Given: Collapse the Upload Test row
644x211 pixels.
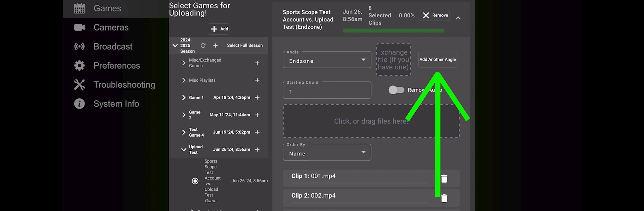Looking at the screenshot, I should (x=183, y=150).
